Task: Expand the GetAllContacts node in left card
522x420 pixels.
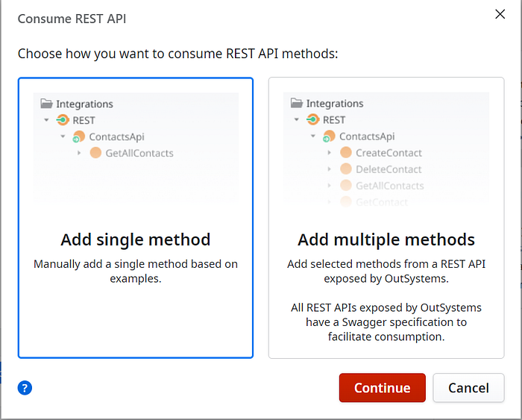Action: coord(80,153)
